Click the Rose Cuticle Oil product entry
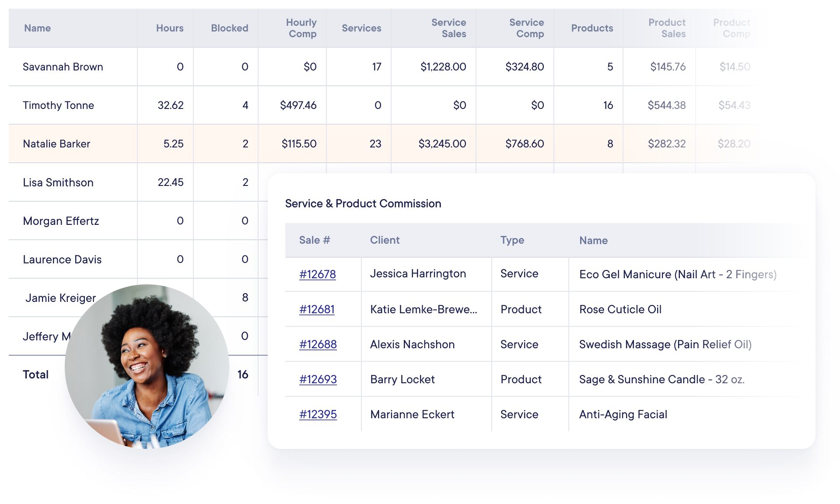This screenshot has width=840, height=504. (x=620, y=309)
